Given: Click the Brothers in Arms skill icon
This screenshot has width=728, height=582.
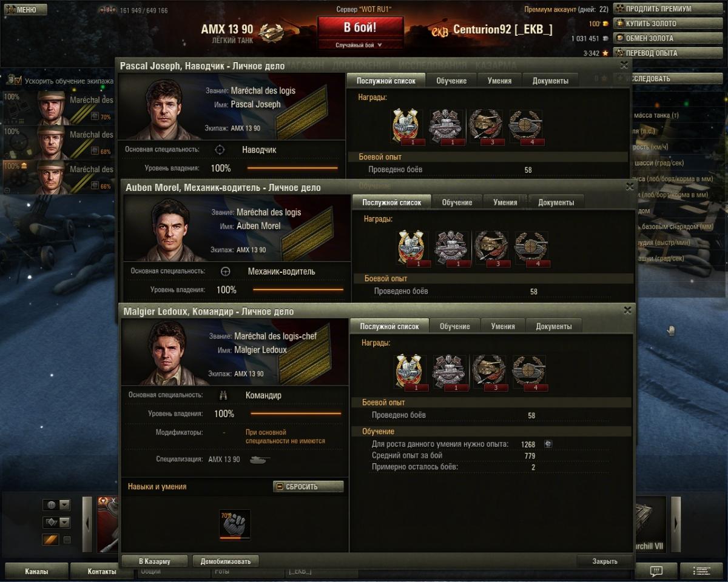Looking at the screenshot, I should coord(235,524).
